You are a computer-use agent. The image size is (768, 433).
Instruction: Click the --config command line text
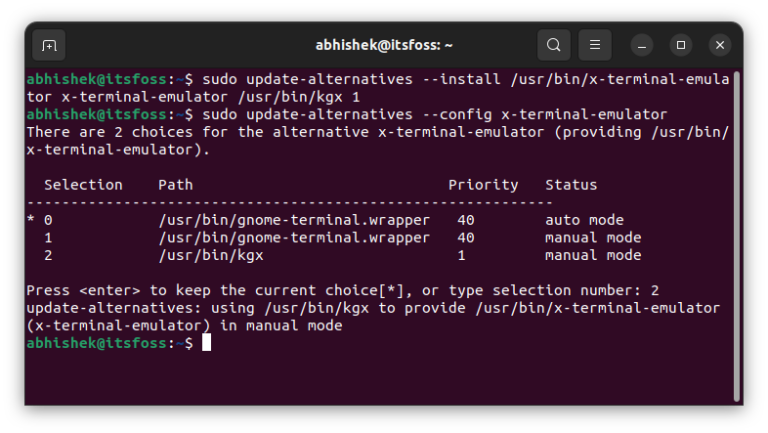[434, 115]
